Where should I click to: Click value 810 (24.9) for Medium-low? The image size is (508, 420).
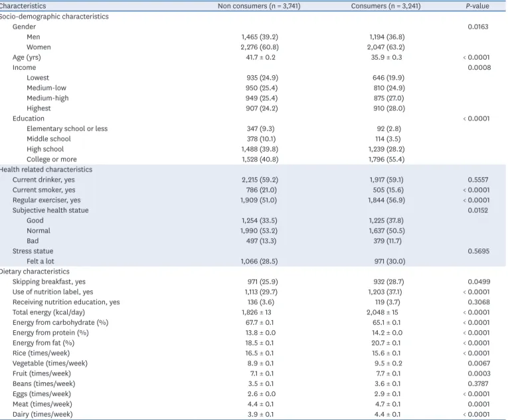click(x=389, y=88)
